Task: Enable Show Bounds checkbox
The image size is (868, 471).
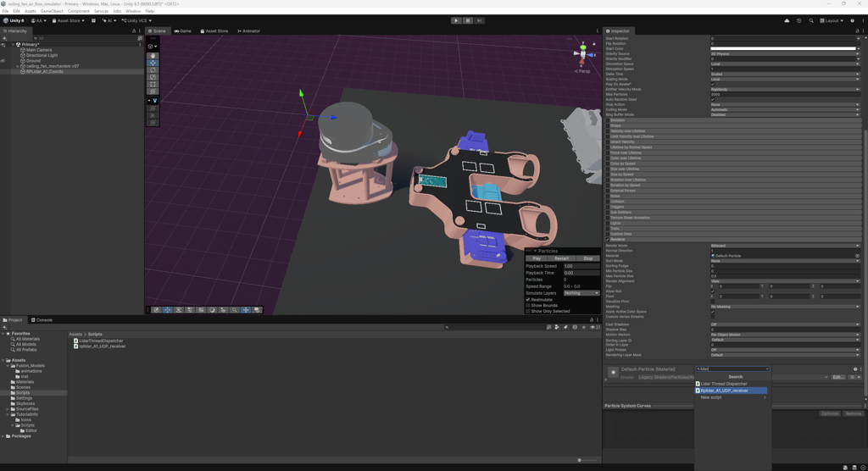Action: point(527,306)
